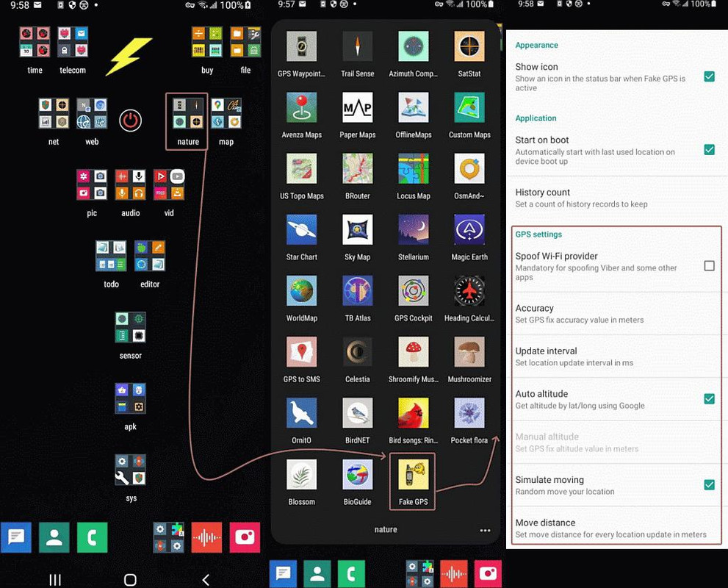Toggle the Show icon checkbox

[709, 76]
